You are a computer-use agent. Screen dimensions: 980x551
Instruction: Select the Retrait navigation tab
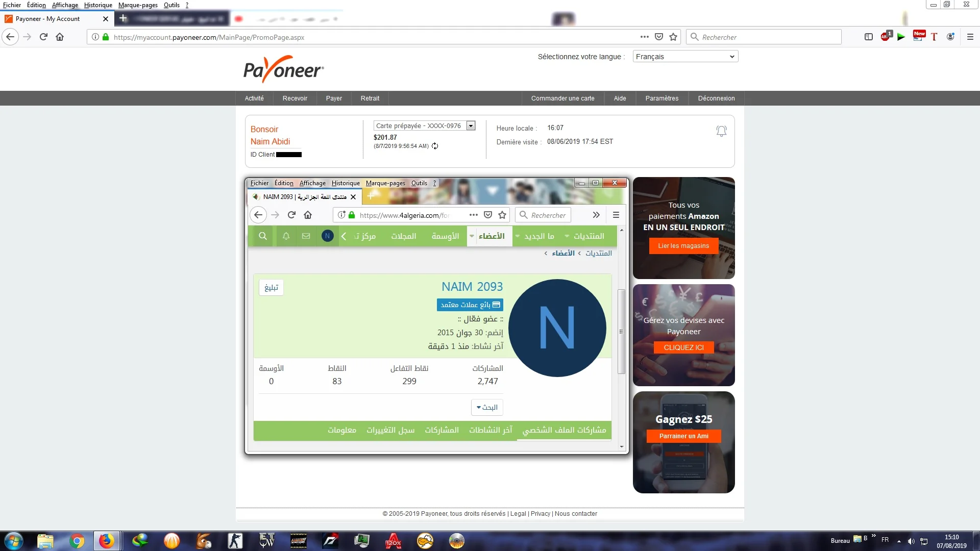click(370, 98)
